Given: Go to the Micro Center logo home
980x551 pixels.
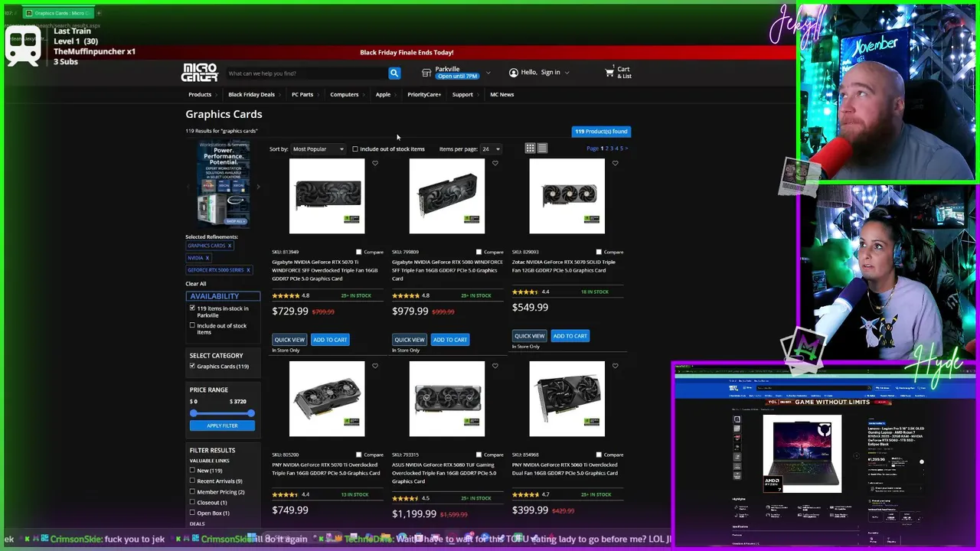Looking at the screenshot, I should click(200, 73).
